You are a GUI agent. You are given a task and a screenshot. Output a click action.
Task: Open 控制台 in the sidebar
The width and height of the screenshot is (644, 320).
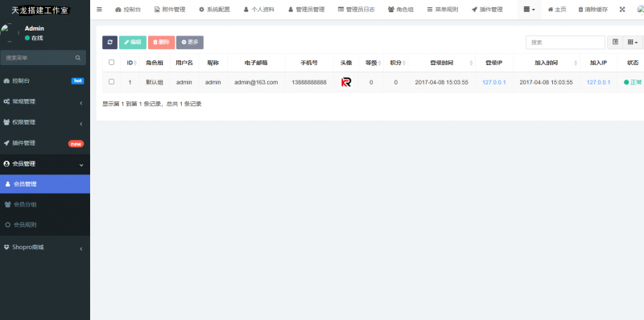(x=45, y=81)
